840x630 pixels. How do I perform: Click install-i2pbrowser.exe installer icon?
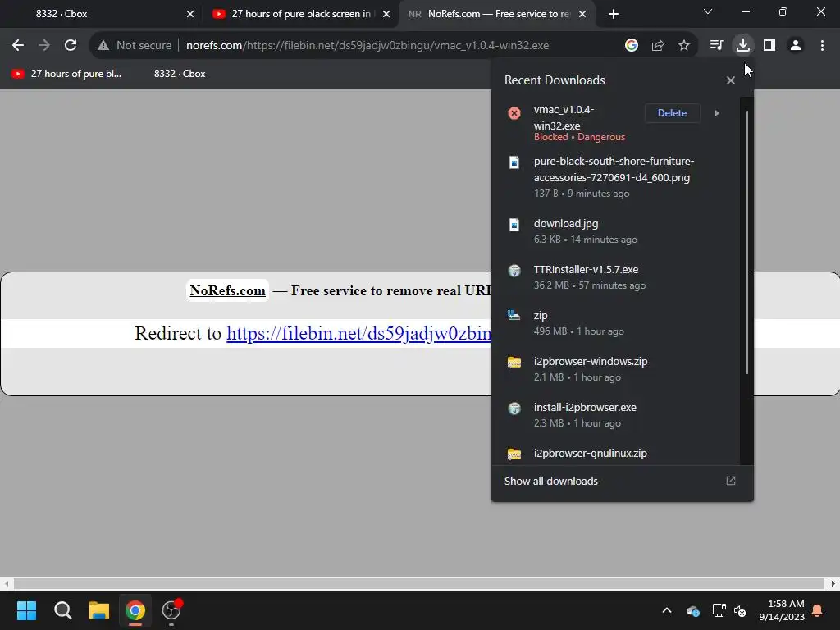[x=514, y=409]
